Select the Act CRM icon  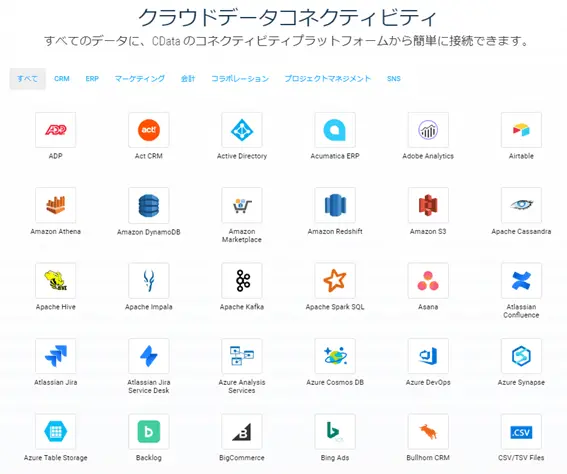[149, 130]
